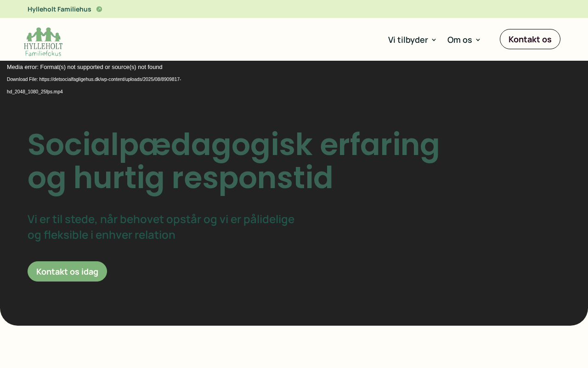
Task: Open the Vi tilbyder menu
Action: [407, 40]
